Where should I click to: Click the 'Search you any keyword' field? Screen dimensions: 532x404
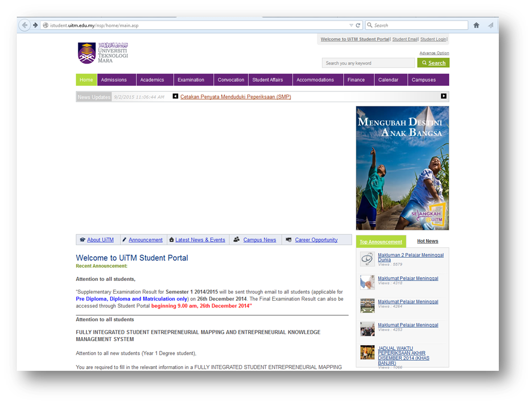tap(369, 63)
